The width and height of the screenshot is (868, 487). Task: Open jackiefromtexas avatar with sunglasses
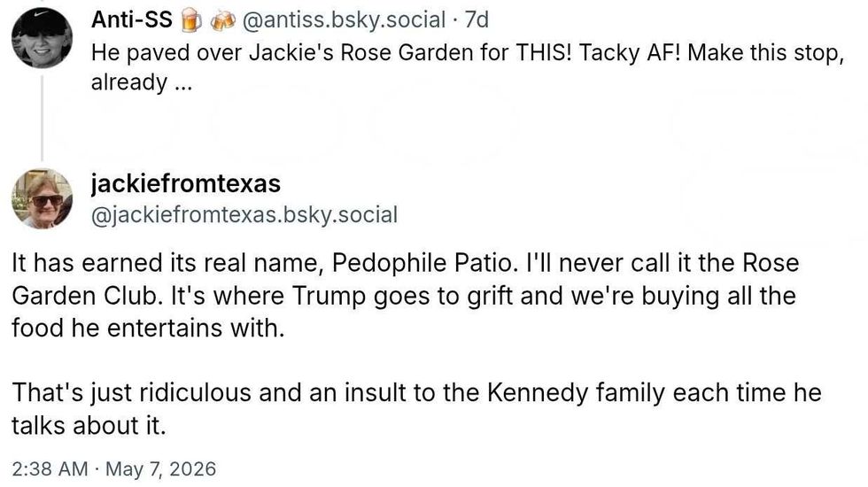[43, 198]
